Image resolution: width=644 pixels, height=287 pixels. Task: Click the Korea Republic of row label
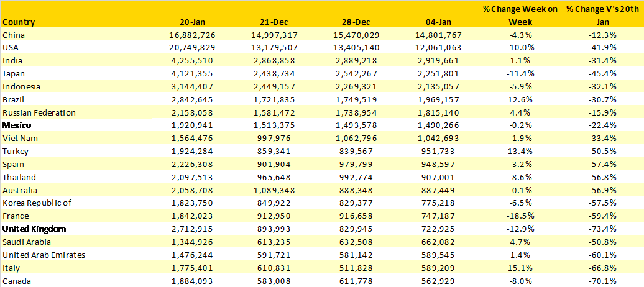tap(37, 203)
